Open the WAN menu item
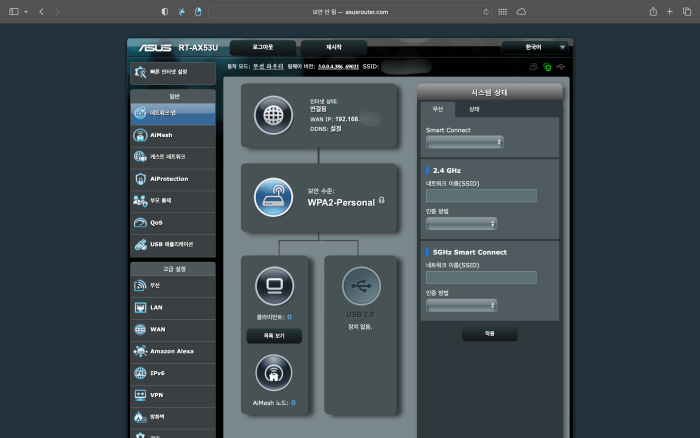The image size is (700, 438). click(173, 330)
